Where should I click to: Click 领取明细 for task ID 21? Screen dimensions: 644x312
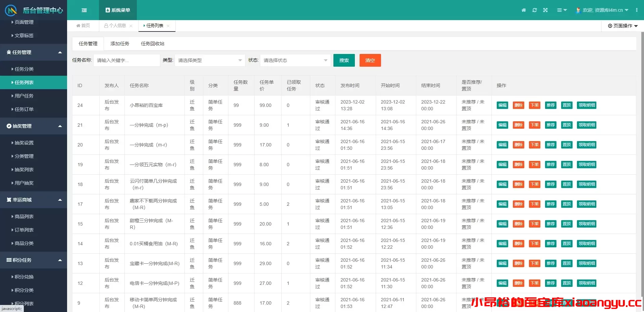pos(586,125)
